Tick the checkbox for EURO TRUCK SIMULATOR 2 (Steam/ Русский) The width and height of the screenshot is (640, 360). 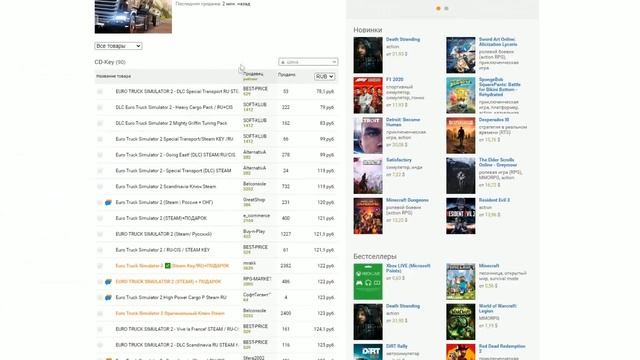(x=100, y=234)
